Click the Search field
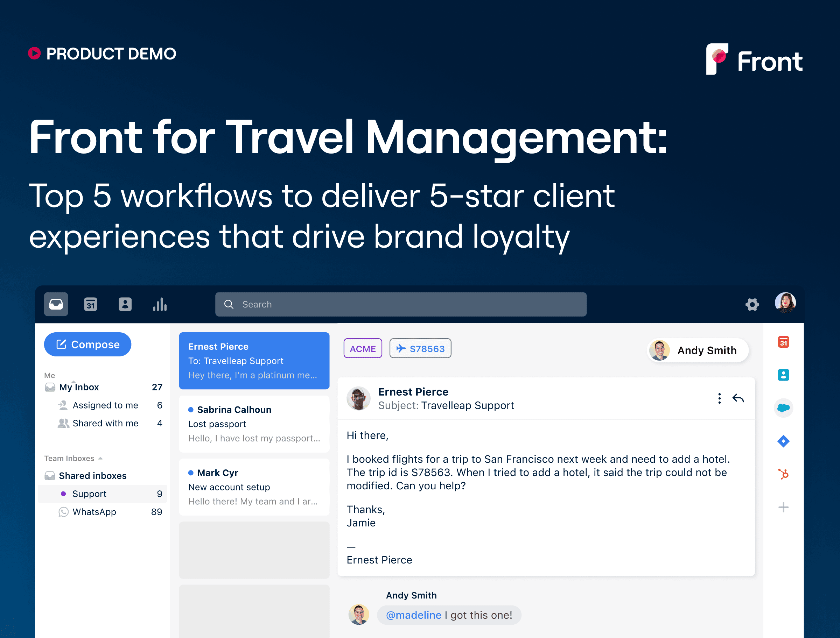 coord(401,304)
